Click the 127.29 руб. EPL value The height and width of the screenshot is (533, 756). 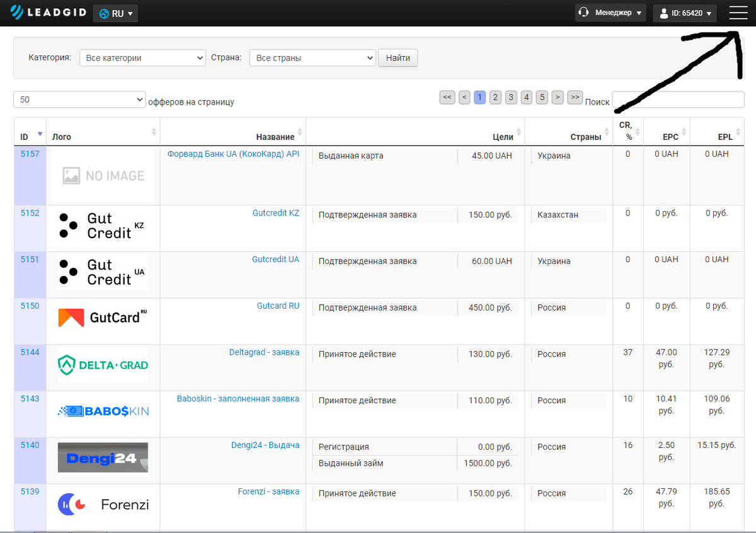717,358
